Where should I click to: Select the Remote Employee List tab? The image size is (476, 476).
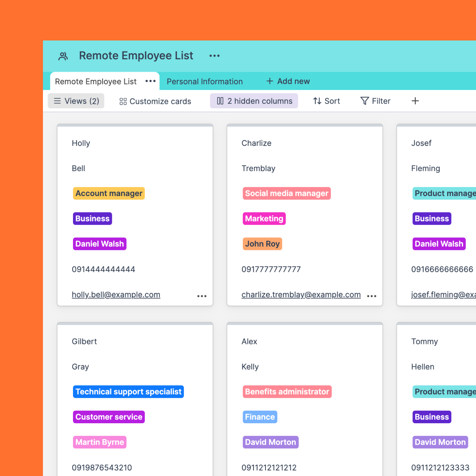point(95,81)
